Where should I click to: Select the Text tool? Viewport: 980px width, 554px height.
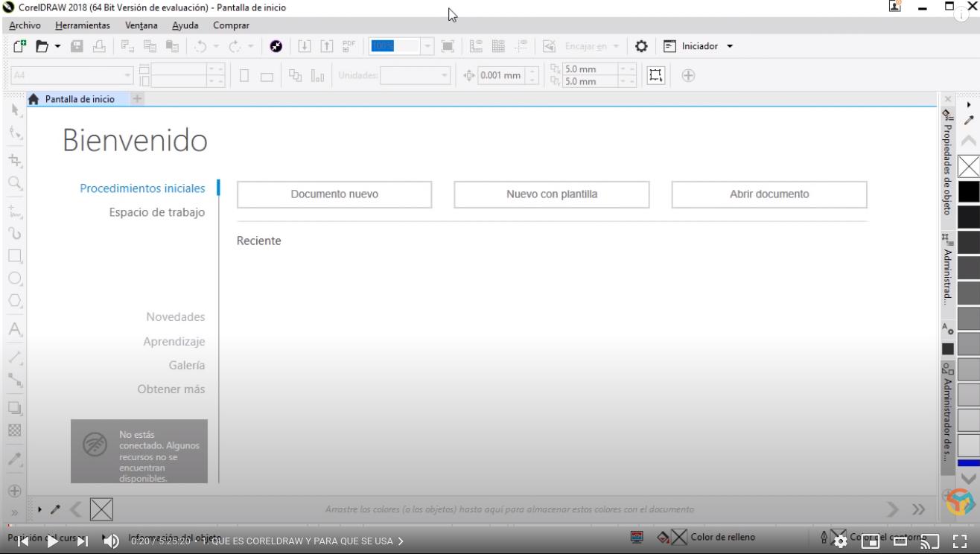[x=15, y=329]
